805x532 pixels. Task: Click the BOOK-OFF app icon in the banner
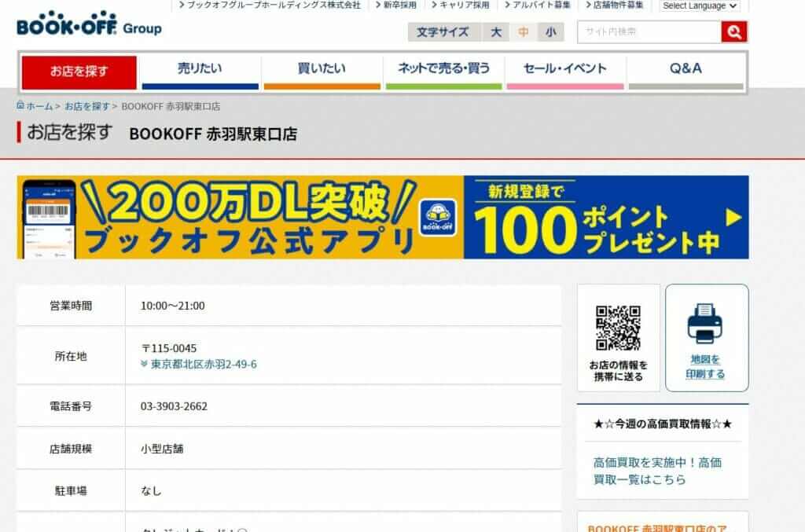438,218
